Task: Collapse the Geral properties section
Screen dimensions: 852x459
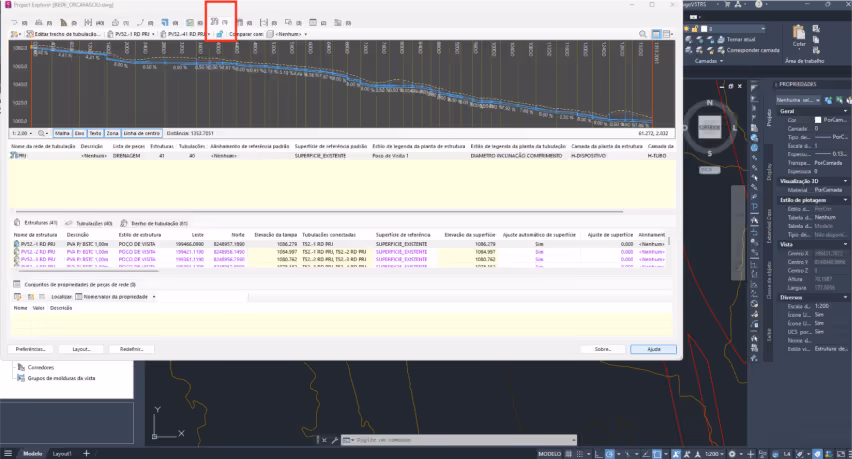Action: [x=845, y=111]
